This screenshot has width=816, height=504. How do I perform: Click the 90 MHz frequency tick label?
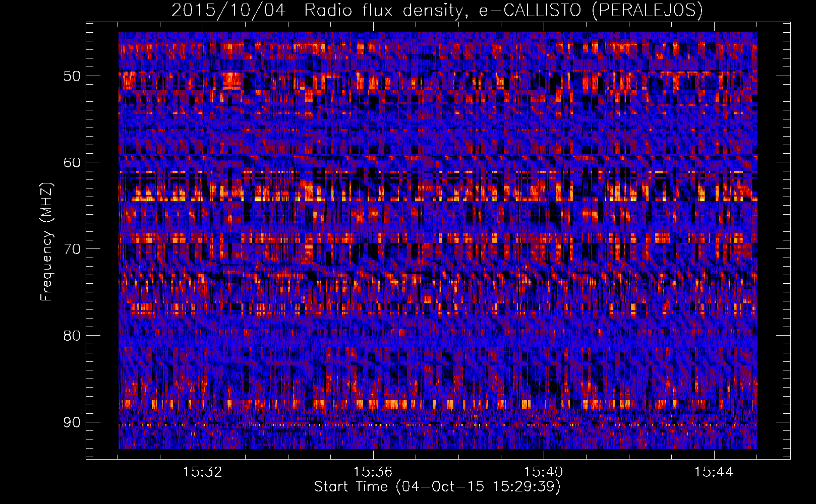(x=72, y=422)
